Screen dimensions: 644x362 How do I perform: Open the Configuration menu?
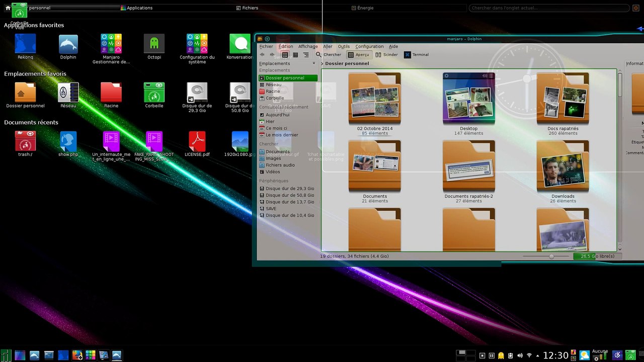tap(369, 46)
